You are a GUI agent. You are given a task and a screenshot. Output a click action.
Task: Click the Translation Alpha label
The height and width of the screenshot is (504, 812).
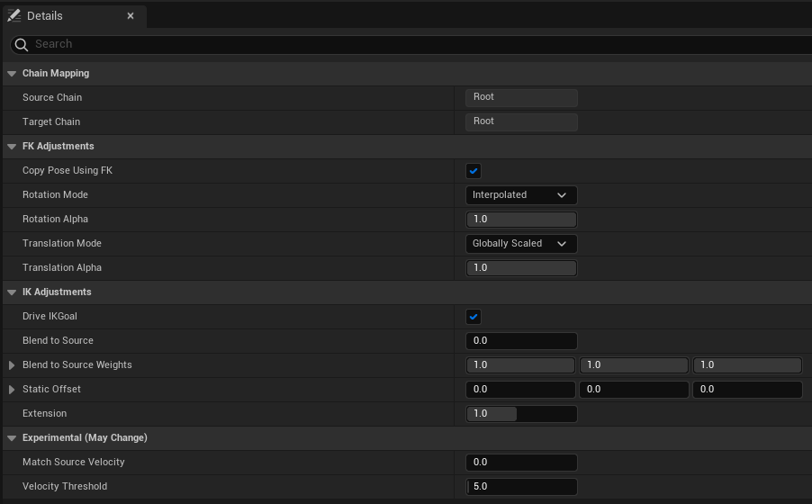[x=61, y=268]
